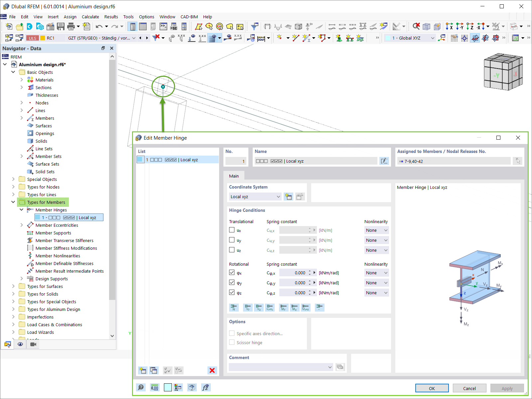Uncheck the φy rotational hinge checkbox

(x=232, y=282)
